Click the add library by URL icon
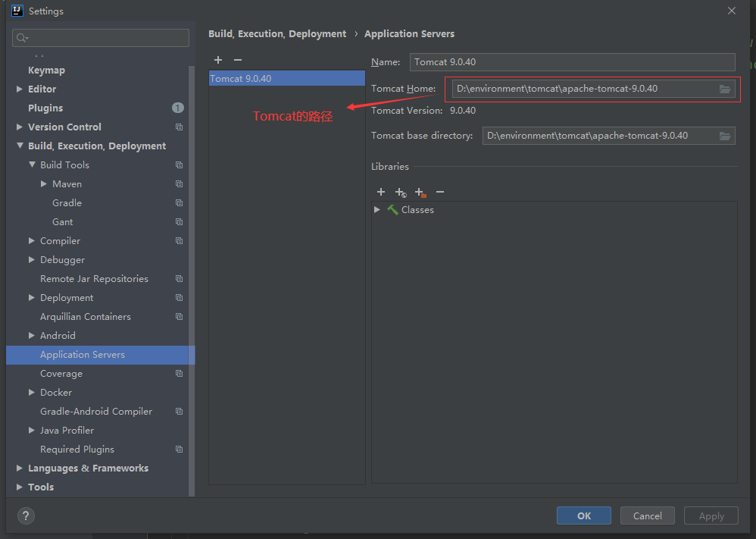756x539 pixels. (401, 193)
